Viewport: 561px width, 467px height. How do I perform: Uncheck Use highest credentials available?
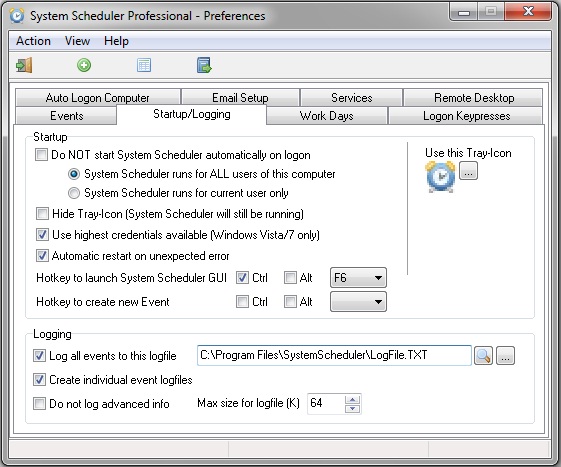[x=42, y=235]
